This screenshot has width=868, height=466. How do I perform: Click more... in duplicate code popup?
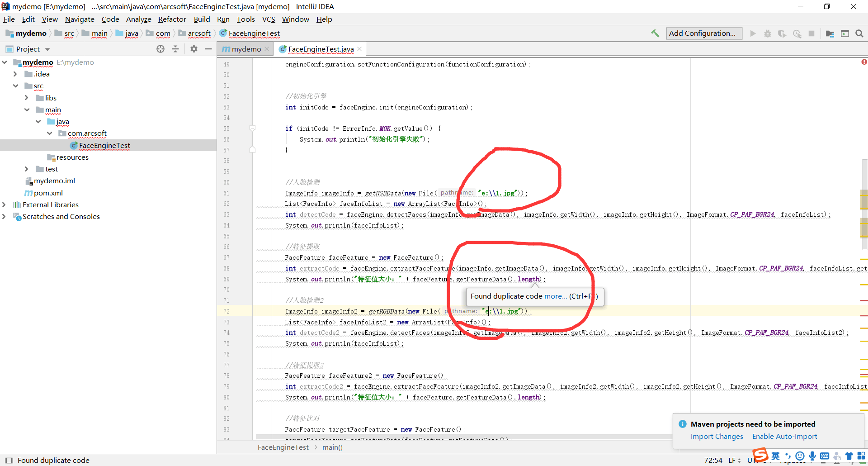(x=556, y=296)
